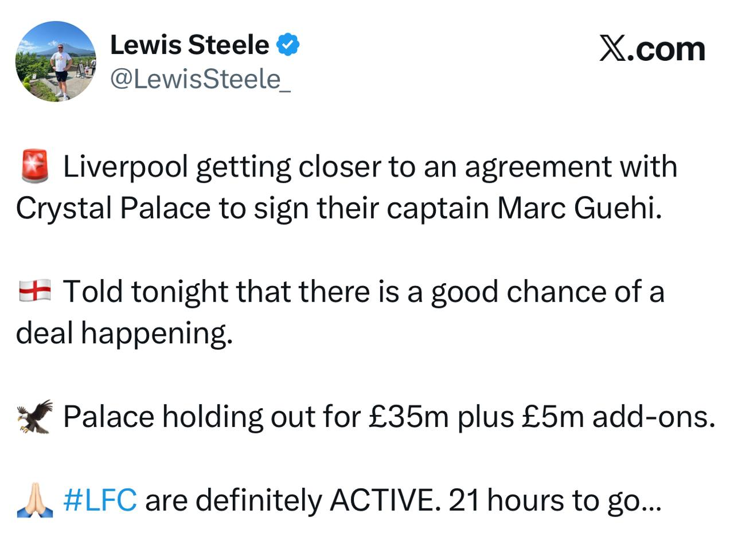
Task: Click the X.com logo
Action: [652, 49]
